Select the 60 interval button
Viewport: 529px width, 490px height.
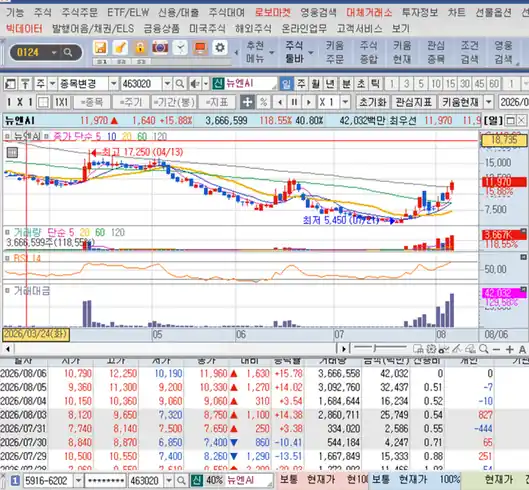click(494, 84)
